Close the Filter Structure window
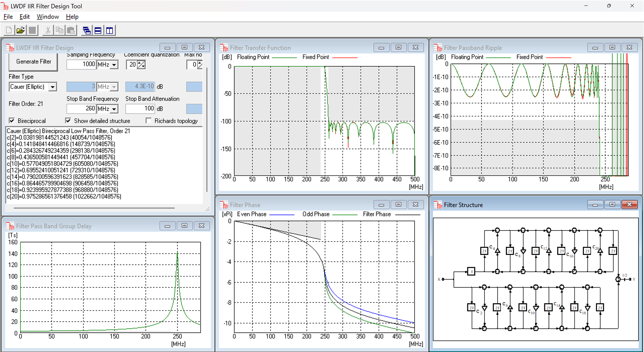Image resolution: width=644 pixels, height=352 pixels. (629, 205)
